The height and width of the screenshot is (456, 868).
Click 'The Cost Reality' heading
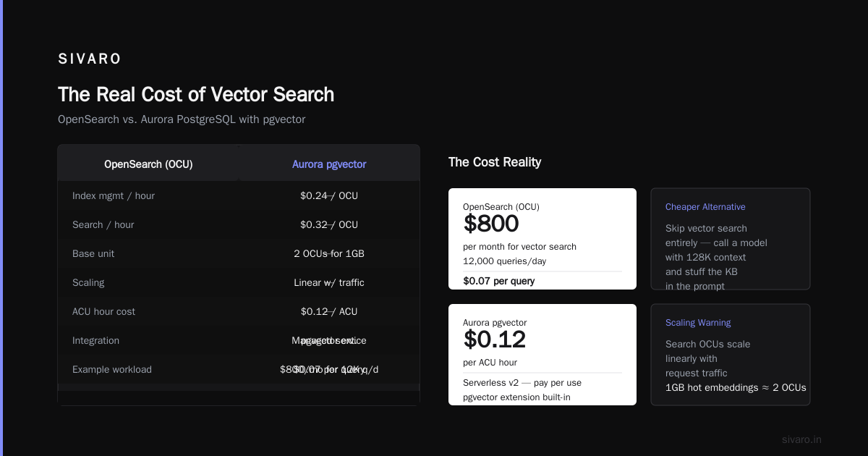click(495, 162)
